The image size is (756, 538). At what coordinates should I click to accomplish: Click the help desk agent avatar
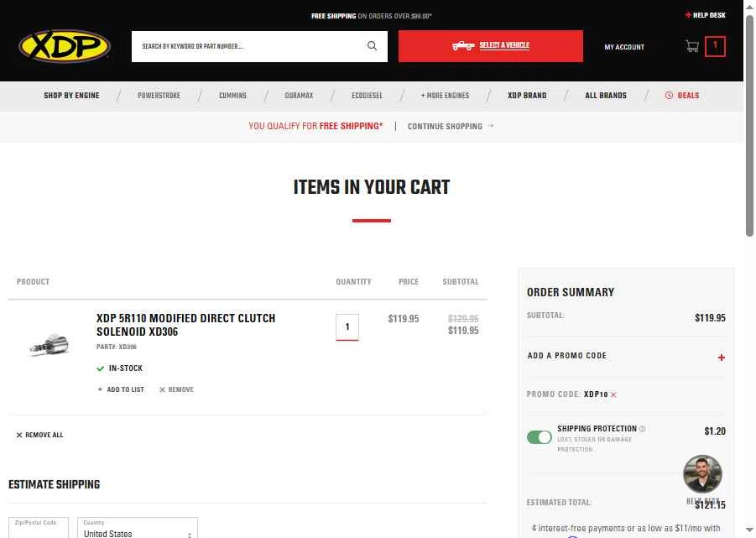click(x=702, y=474)
